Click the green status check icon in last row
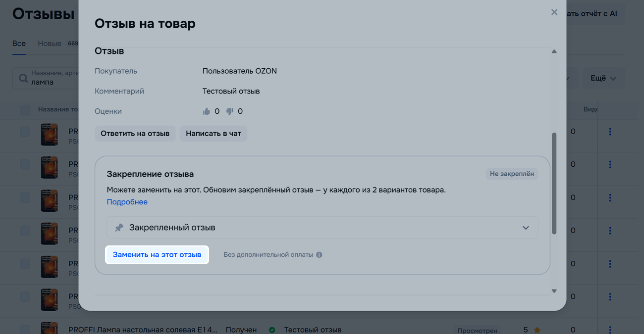Image resolution: width=644 pixels, height=334 pixels. point(272,330)
